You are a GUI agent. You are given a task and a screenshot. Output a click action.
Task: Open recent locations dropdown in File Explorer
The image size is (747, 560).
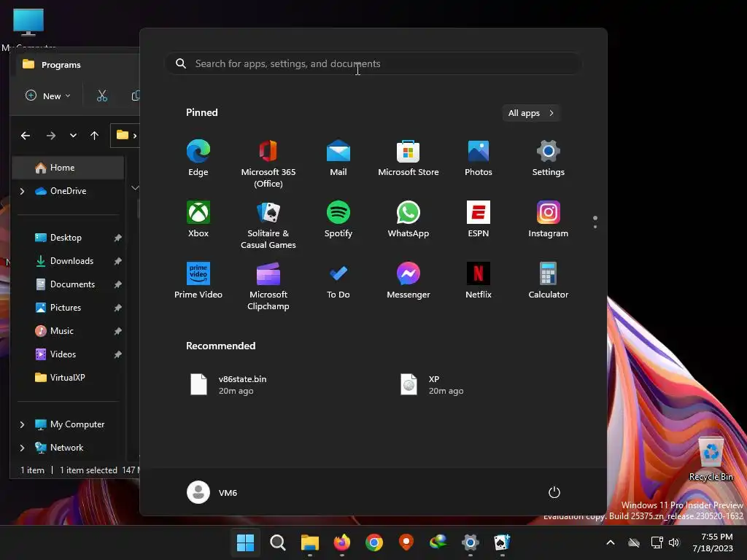[x=73, y=136]
